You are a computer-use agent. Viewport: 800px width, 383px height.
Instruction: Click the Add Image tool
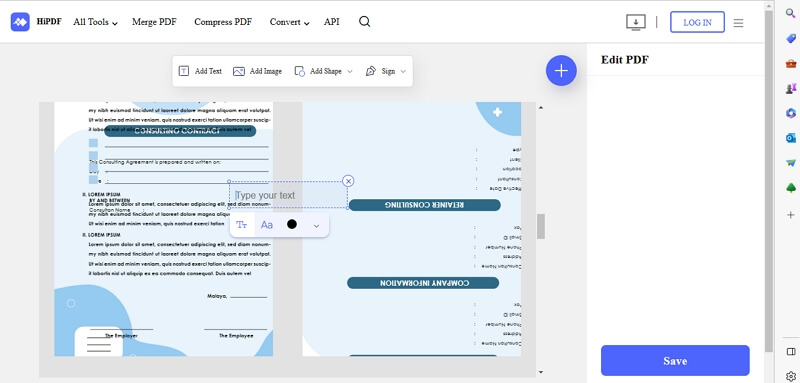258,71
